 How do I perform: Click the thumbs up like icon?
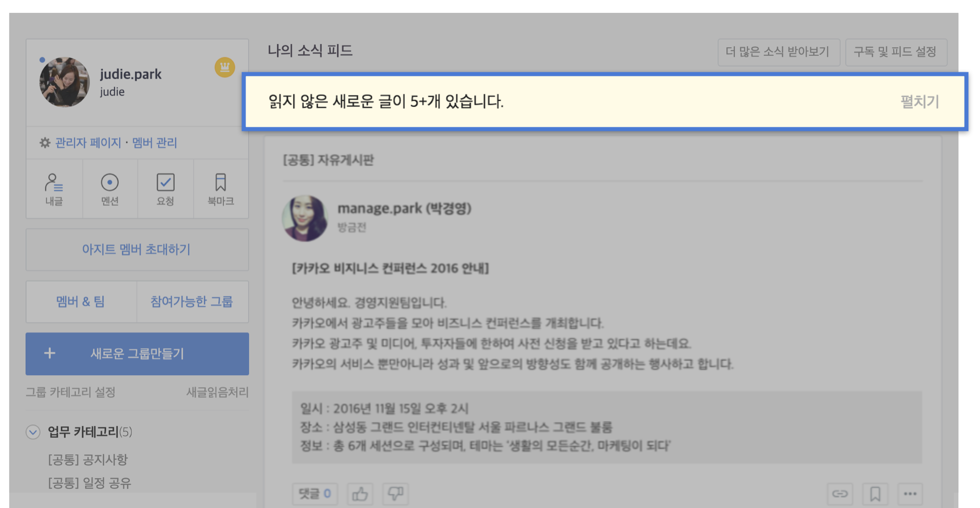click(360, 494)
